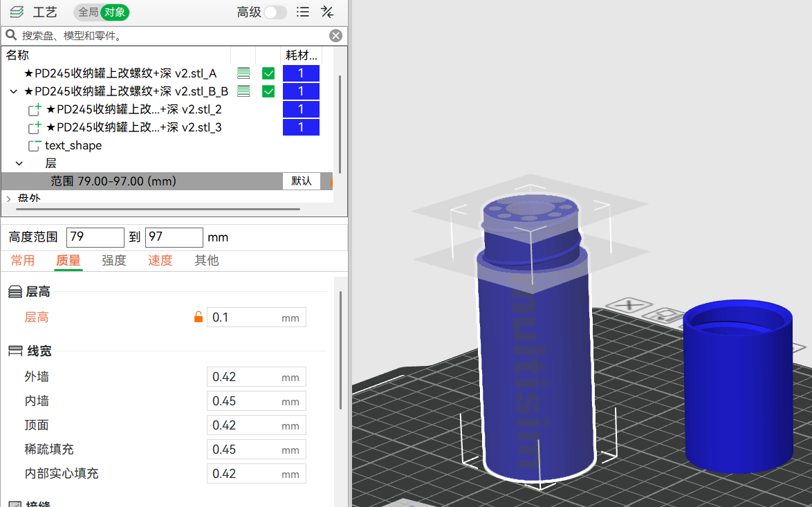Click the height range start field 79
Image resolution: width=812 pixels, height=507 pixels.
point(95,237)
